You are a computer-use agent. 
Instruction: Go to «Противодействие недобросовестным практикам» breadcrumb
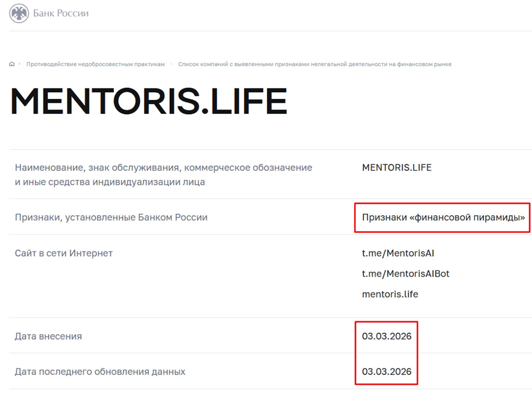[x=95, y=64]
